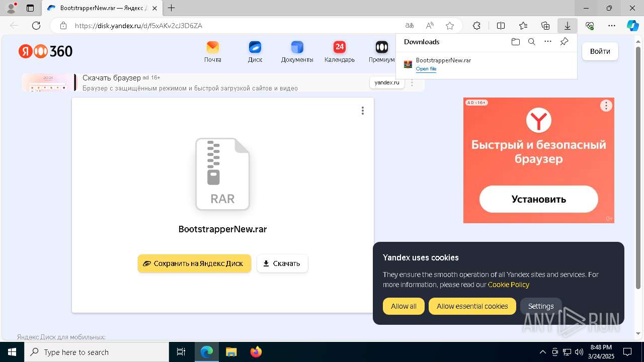Toggle split screen view icon

[501, 26]
